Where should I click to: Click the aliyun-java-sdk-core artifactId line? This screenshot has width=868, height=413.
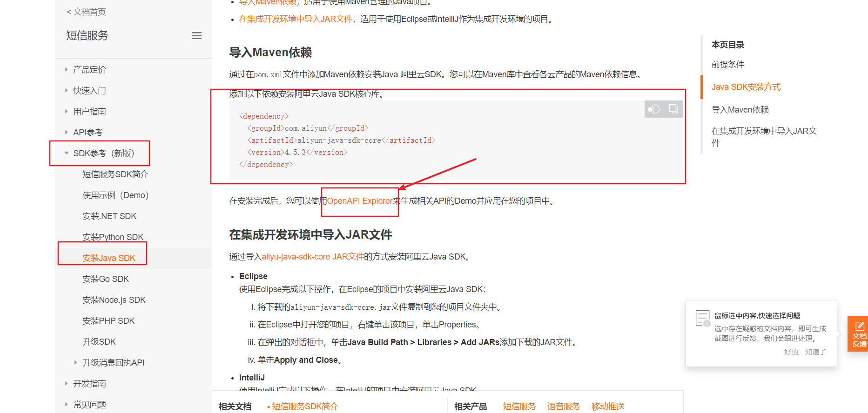point(341,140)
